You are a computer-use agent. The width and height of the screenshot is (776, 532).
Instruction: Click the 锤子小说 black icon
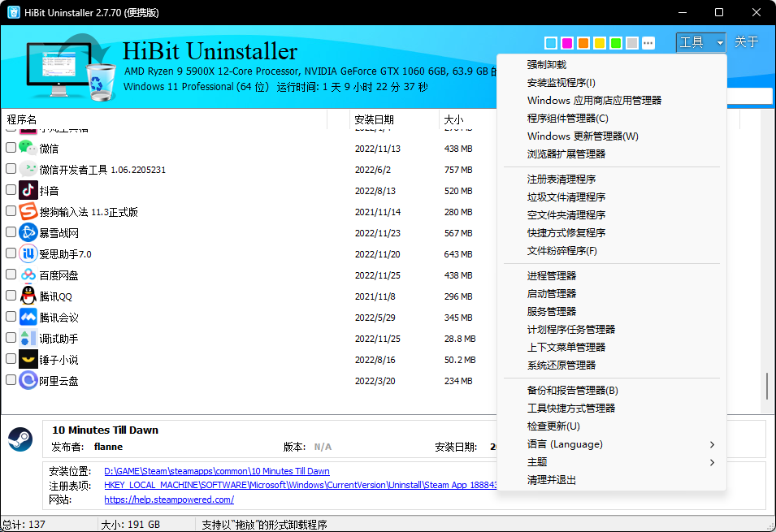point(28,359)
